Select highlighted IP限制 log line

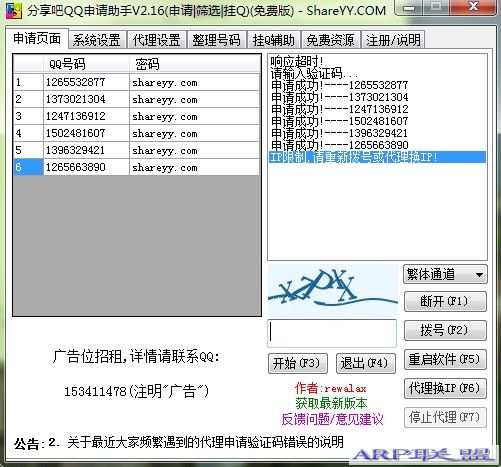coord(377,157)
